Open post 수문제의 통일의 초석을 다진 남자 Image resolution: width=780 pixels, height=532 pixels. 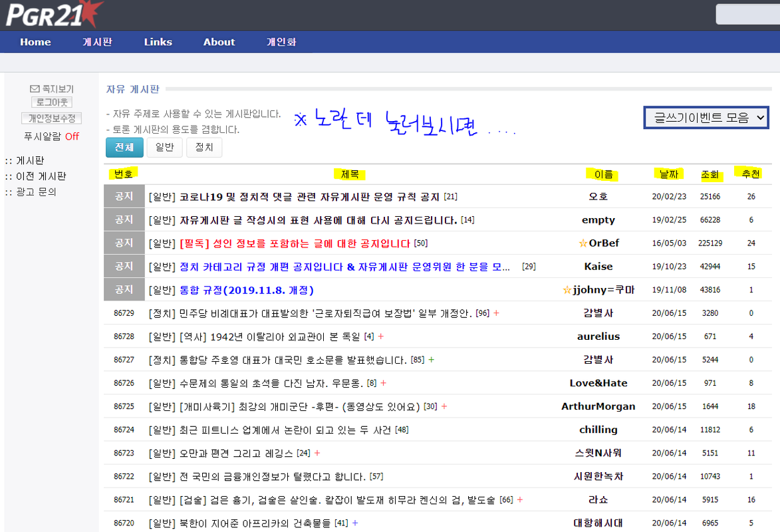[x=271, y=383]
